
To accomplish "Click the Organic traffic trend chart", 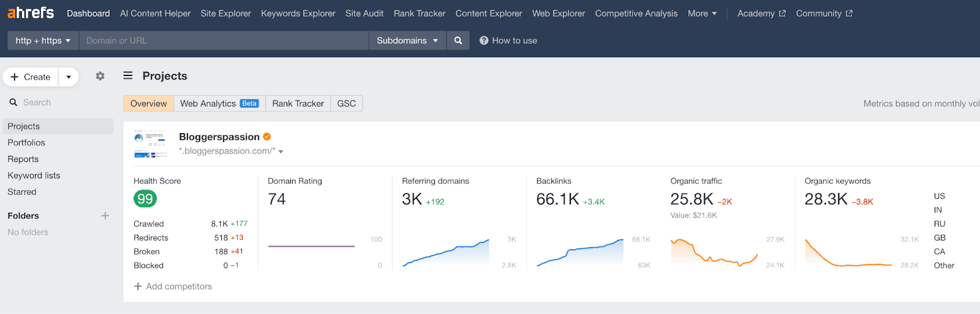I will coord(714,252).
